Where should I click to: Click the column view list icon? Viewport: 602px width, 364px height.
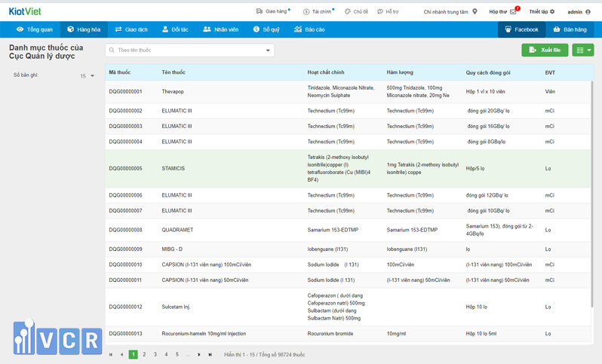tap(580, 50)
